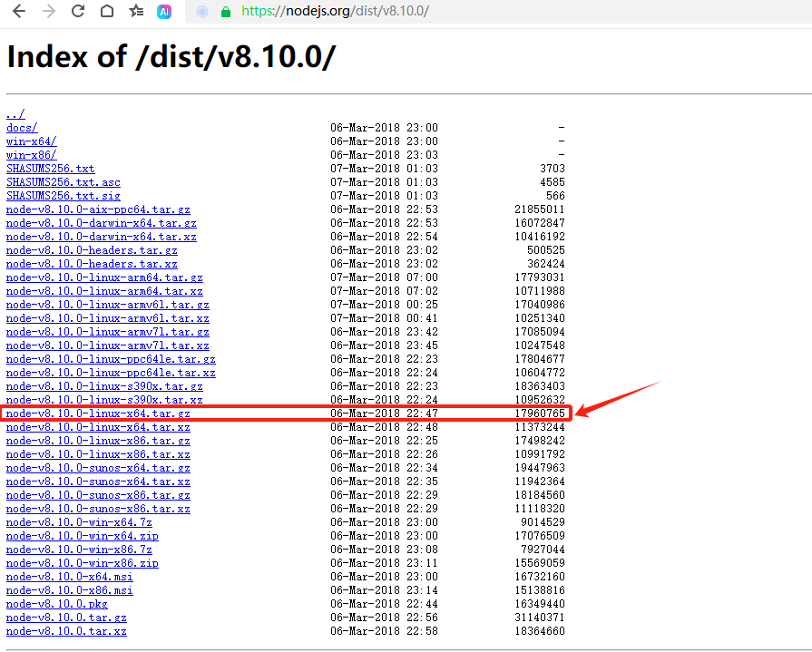Download node-v8.10.0-sunos-x86.tar.gz
Image resolution: width=812 pixels, height=652 pixels.
[98, 495]
